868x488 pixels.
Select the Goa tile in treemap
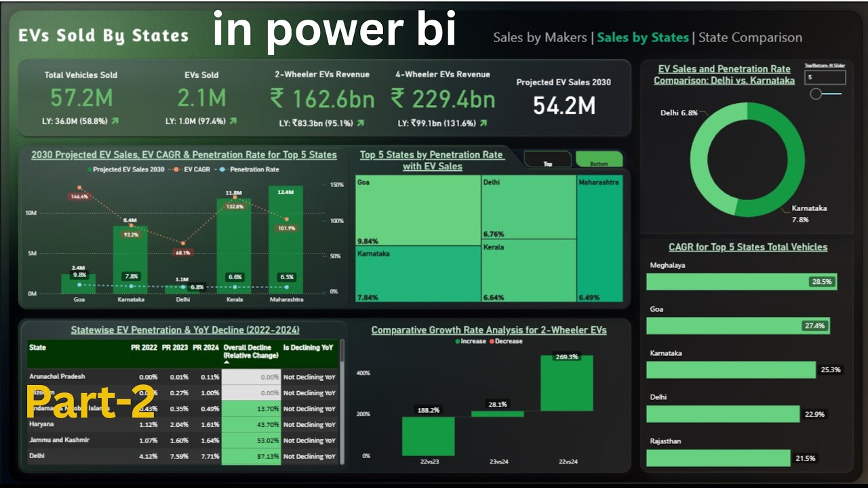coord(418,211)
